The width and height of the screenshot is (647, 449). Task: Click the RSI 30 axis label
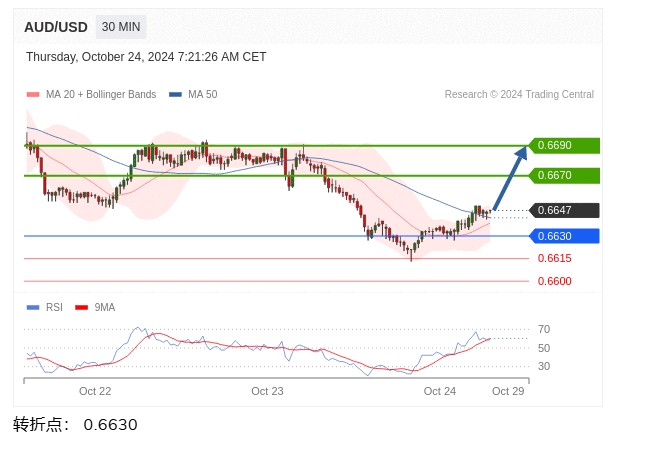coord(544,366)
